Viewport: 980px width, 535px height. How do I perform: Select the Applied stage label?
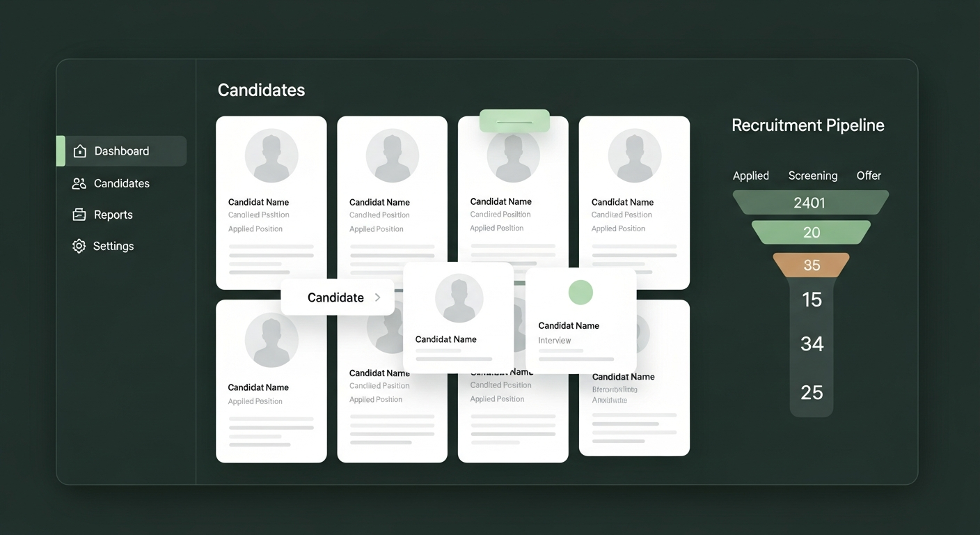(x=750, y=176)
